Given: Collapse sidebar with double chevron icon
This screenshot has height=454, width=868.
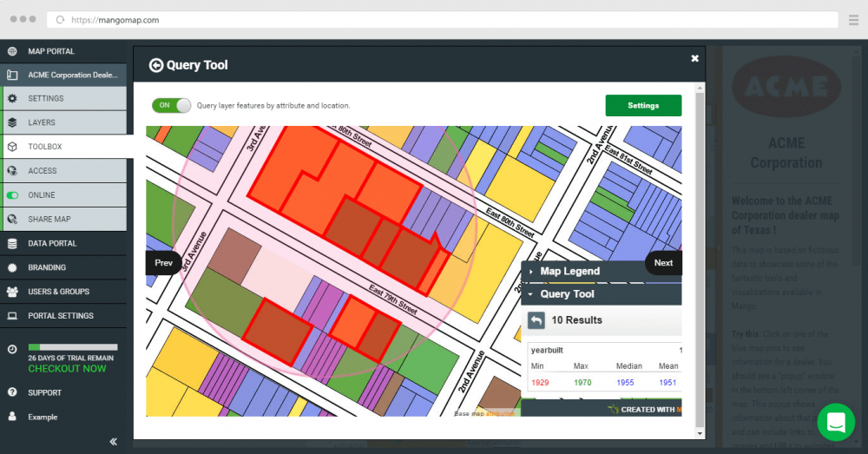Looking at the screenshot, I should pos(114,441).
